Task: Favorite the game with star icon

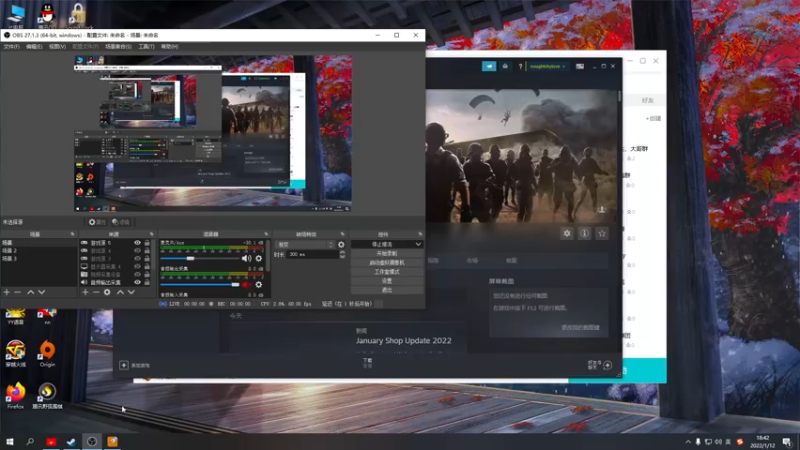Action: [x=602, y=234]
